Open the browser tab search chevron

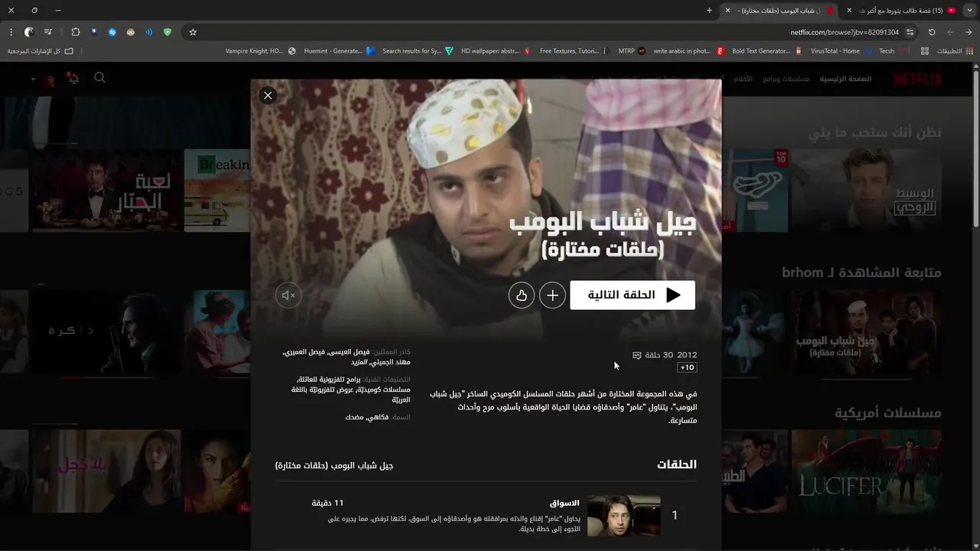click(969, 11)
